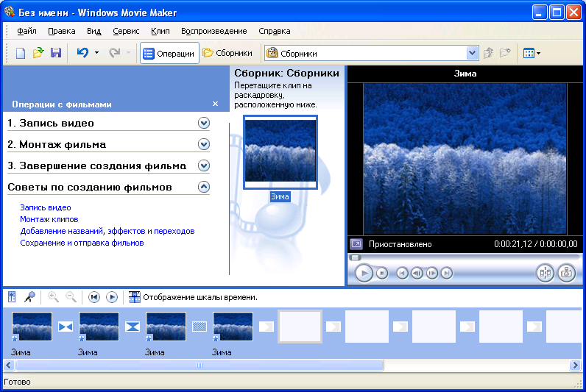Open the Клип menu
The height and width of the screenshot is (392, 586).
(160, 31)
